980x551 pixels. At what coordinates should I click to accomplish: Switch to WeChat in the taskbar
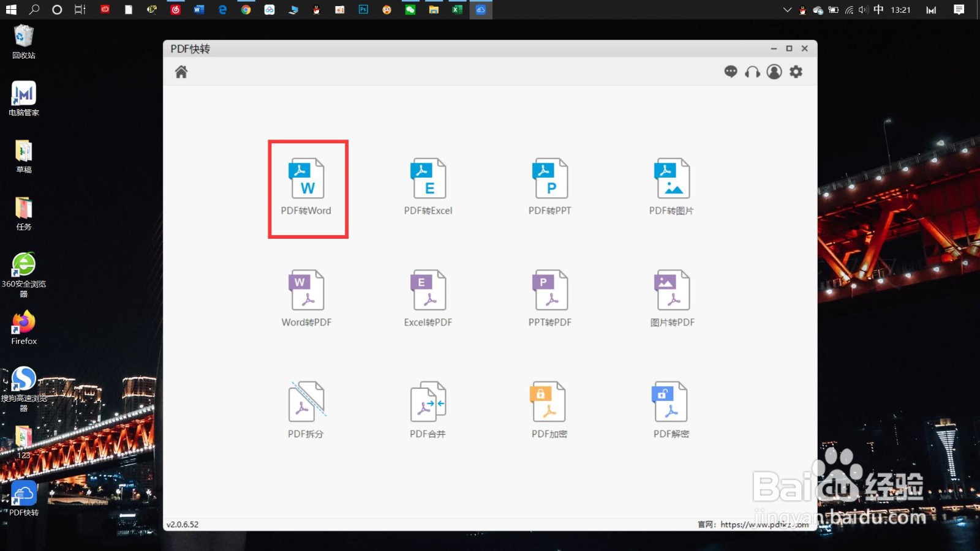(x=410, y=10)
